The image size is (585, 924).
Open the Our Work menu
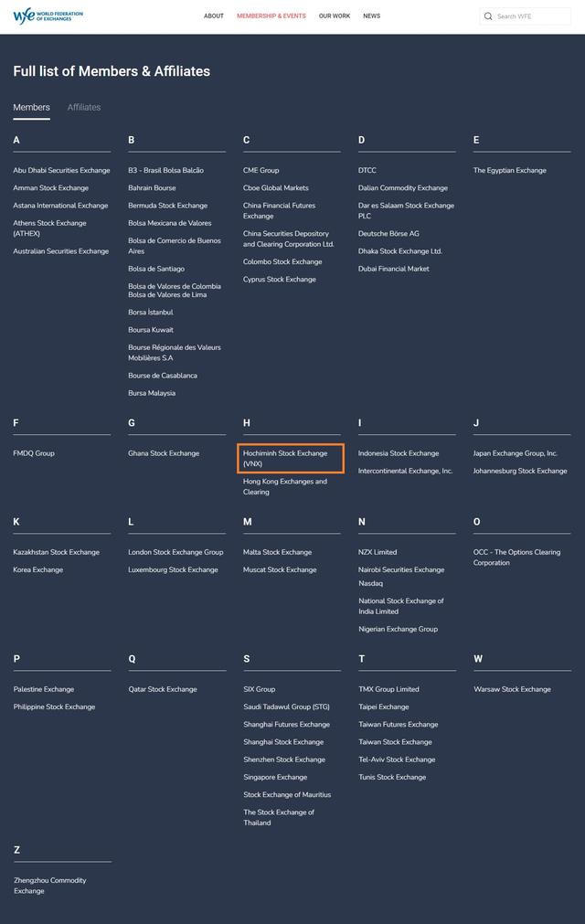click(x=335, y=16)
